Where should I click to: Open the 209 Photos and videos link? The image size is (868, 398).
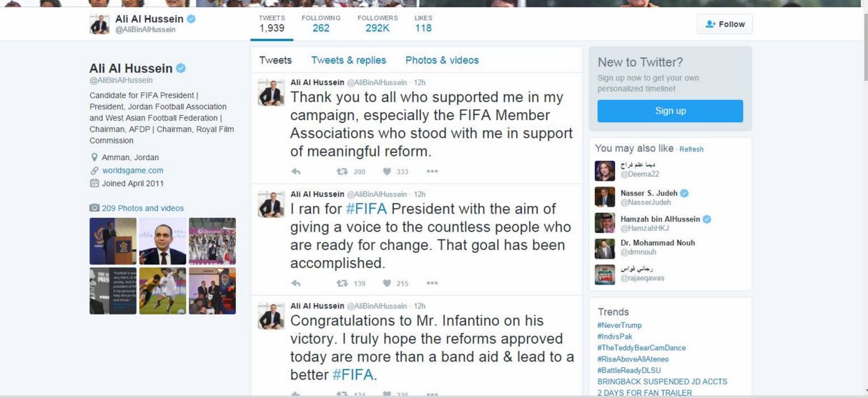click(x=142, y=208)
